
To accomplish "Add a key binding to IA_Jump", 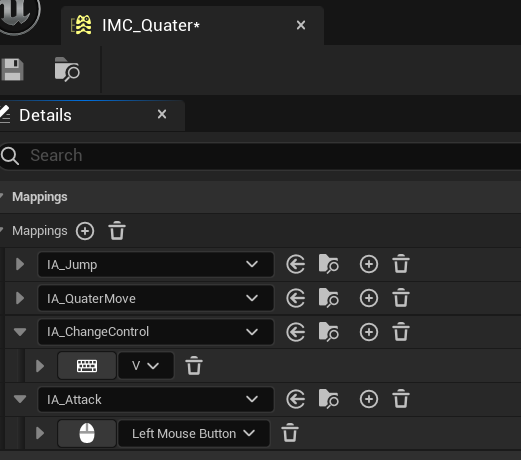I will point(369,265).
